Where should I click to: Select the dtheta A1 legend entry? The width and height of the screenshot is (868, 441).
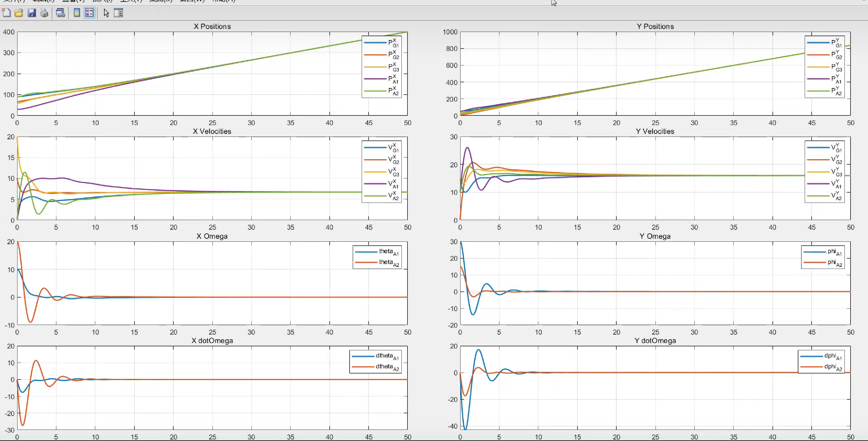click(387, 356)
